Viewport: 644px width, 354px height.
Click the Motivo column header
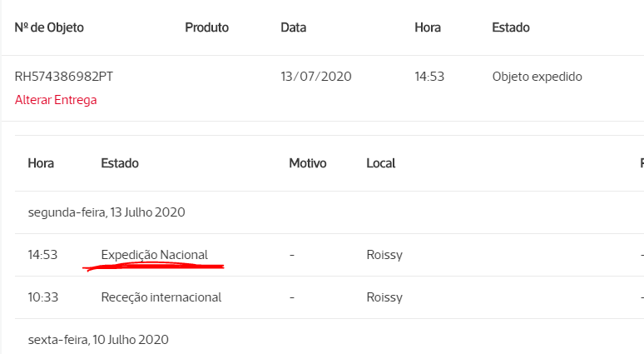pos(308,163)
